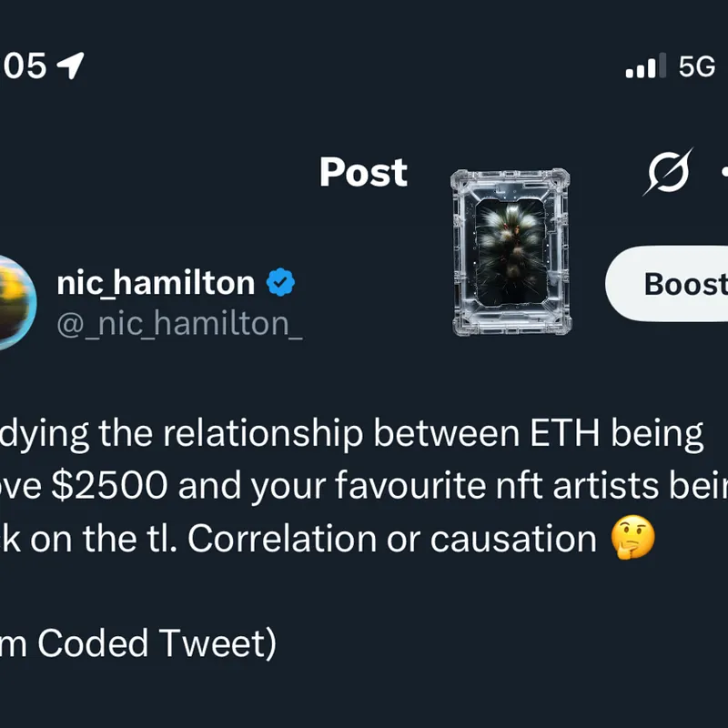The width and height of the screenshot is (728, 728).
Task: Tap the cellular signal bars icon
Action: [x=647, y=67]
